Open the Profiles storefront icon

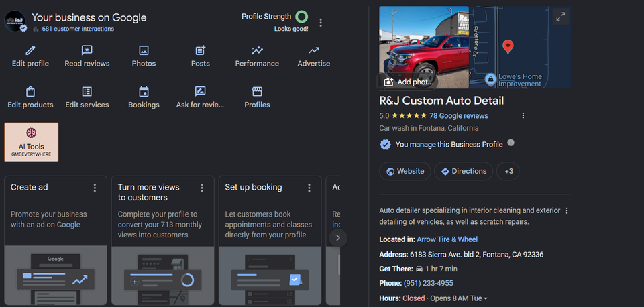257,91
